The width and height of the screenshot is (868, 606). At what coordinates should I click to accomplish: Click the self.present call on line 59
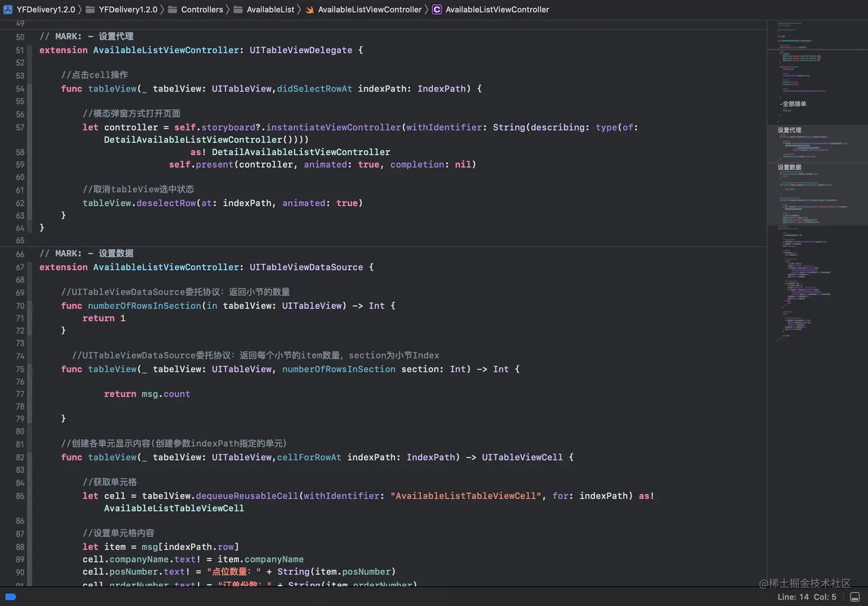pos(323,164)
